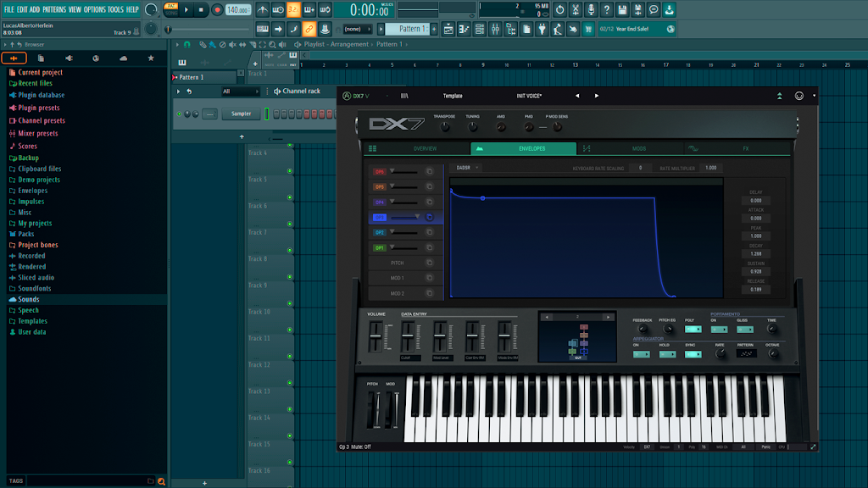Toggle the Arpeggiator SYNC switch
This screenshot has height=488, width=868.
[693, 354]
